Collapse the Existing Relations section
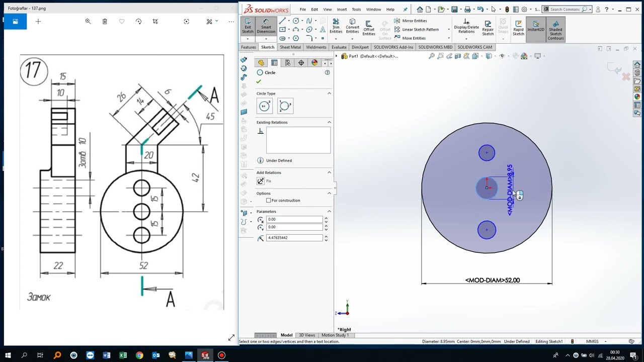Screen dimensions: 644x362 coord(330,122)
